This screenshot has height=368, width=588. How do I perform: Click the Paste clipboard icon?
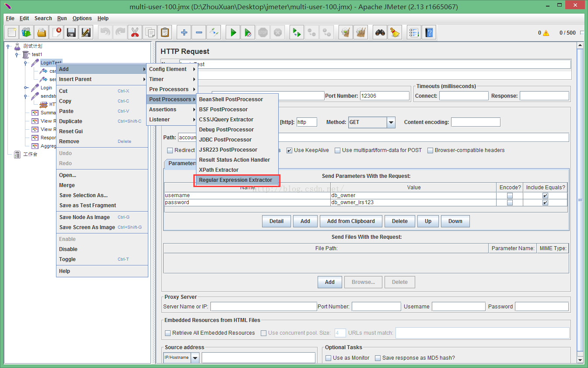pos(165,32)
